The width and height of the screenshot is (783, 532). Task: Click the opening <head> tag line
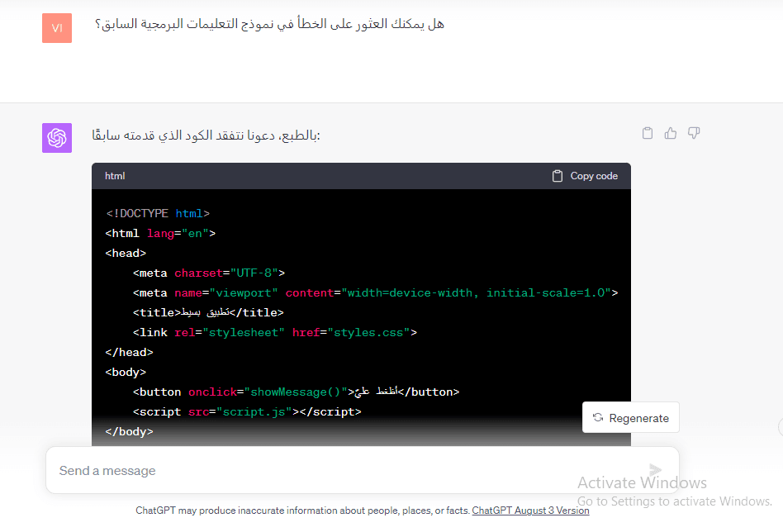click(126, 254)
